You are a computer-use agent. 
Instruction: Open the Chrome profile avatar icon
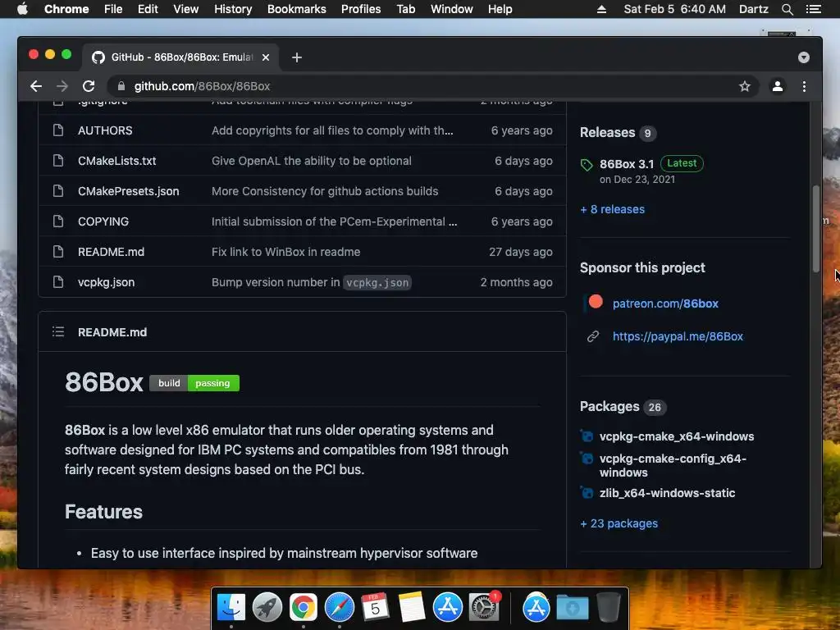778,86
